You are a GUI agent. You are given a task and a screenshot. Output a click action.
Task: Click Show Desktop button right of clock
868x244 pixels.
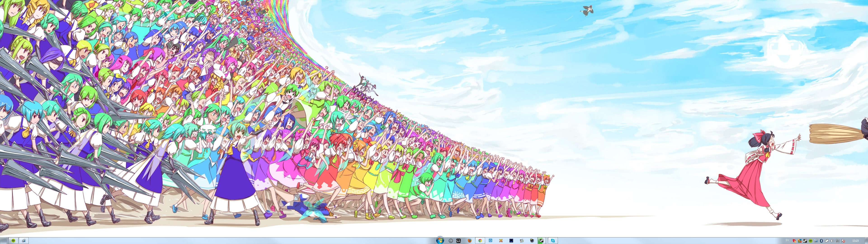[x=866, y=241]
